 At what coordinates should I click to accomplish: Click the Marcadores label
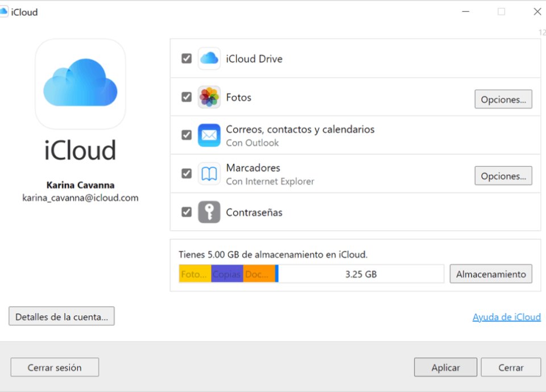pos(253,168)
